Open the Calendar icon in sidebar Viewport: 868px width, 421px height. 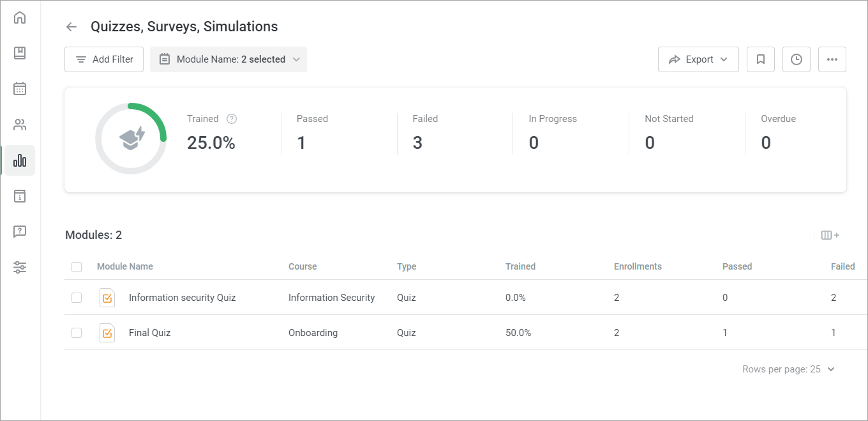(x=20, y=89)
